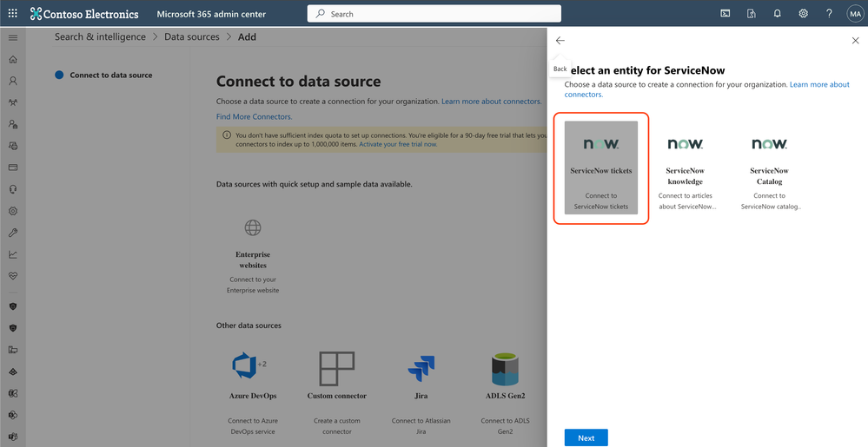This screenshot has width=868, height=447.
Task: Open Resources printer icon in sidebar
Action: click(x=13, y=146)
